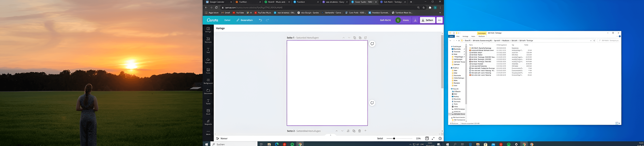The image size is (644, 146).
Task: Click the Teilen share button
Action: [x=427, y=20]
